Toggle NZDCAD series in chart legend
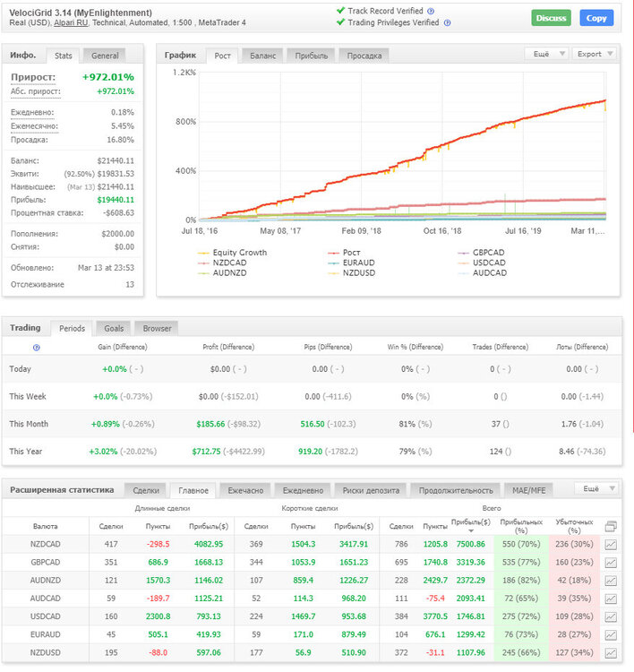 pos(222,263)
